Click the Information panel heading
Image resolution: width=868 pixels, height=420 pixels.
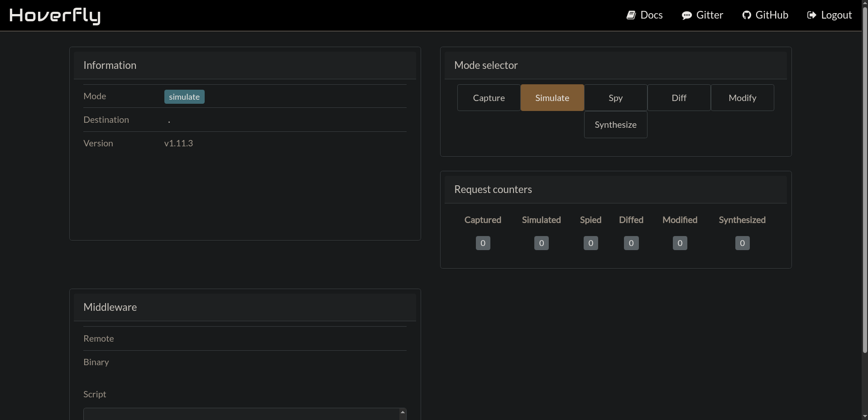coord(110,66)
